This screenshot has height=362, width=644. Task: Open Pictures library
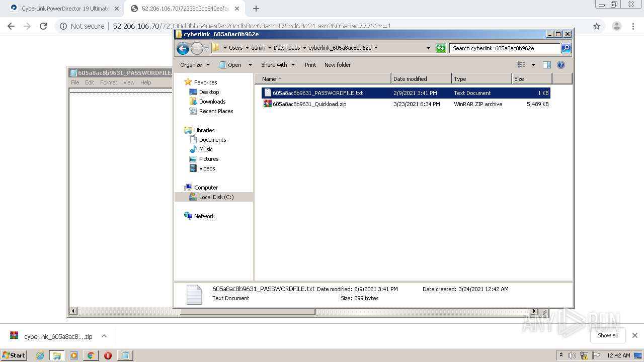coord(208,159)
